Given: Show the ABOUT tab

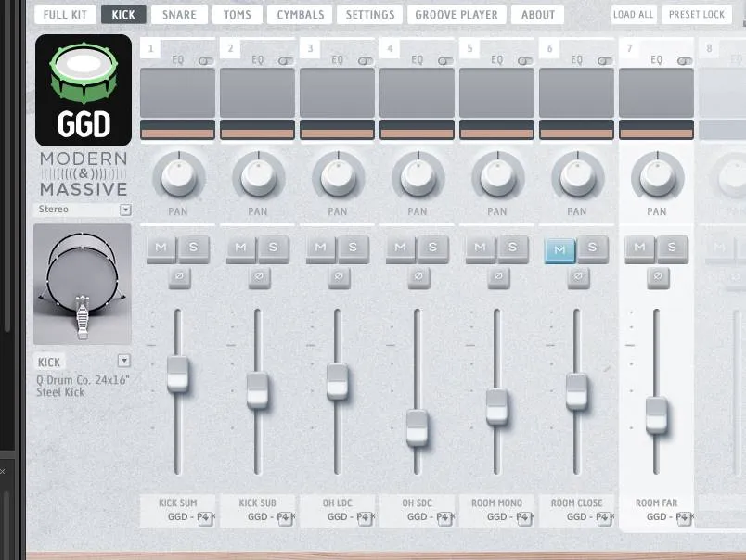Looking at the screenshot, I should point(537,15).
